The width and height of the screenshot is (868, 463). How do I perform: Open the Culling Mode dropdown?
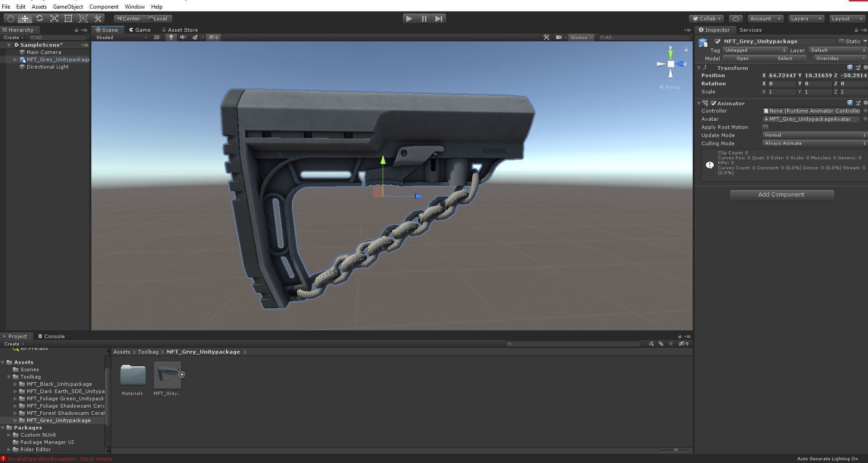814,143
